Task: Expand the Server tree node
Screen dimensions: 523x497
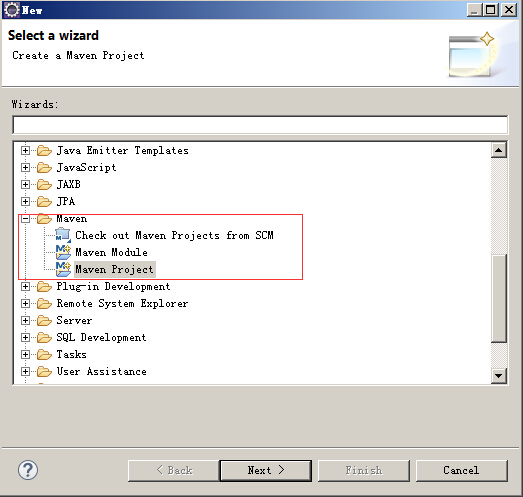Action: [x=25, y=321]
